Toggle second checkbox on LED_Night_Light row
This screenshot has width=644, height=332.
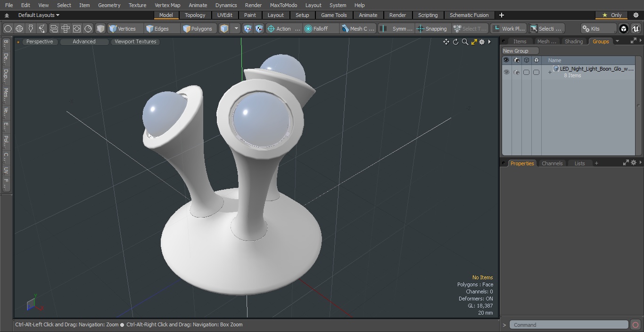pos(536,72)
